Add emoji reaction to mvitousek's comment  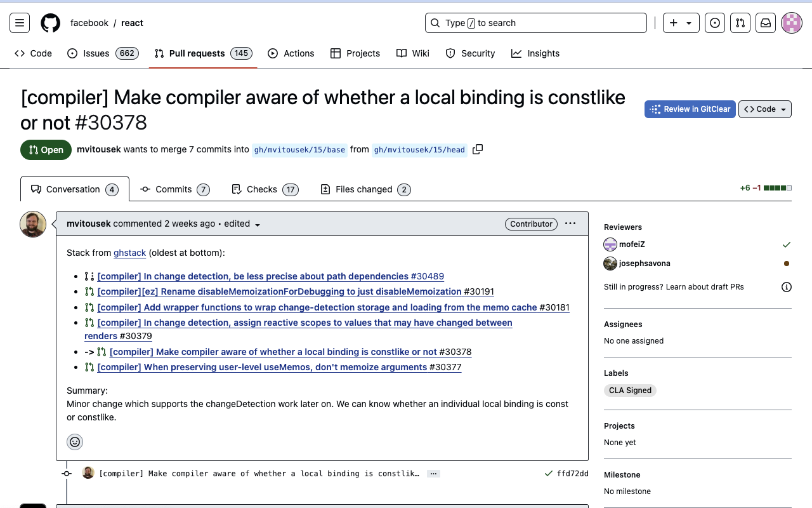click(x=75, y=442)
